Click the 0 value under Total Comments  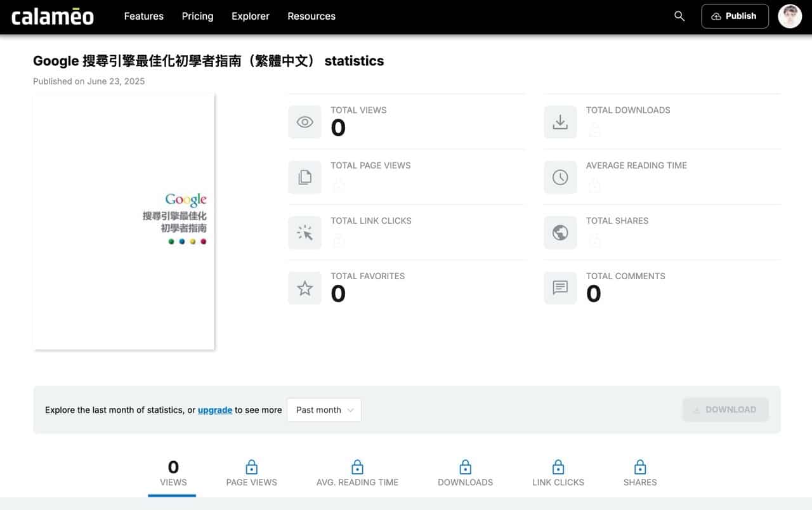pyautogui.click(x=594, y=294)
